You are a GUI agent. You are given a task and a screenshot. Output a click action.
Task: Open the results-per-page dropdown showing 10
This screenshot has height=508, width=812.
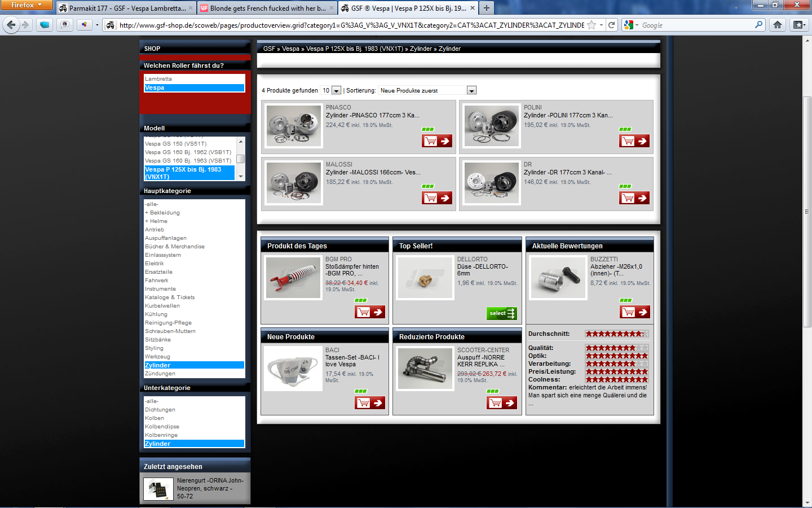[331, 90]
